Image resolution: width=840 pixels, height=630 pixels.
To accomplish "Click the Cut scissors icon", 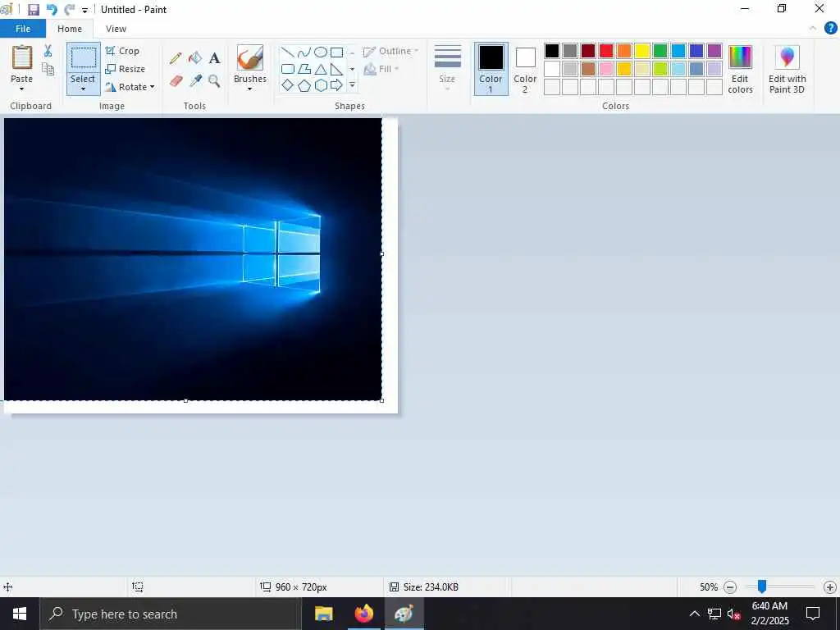I will (x=48, y=51).
